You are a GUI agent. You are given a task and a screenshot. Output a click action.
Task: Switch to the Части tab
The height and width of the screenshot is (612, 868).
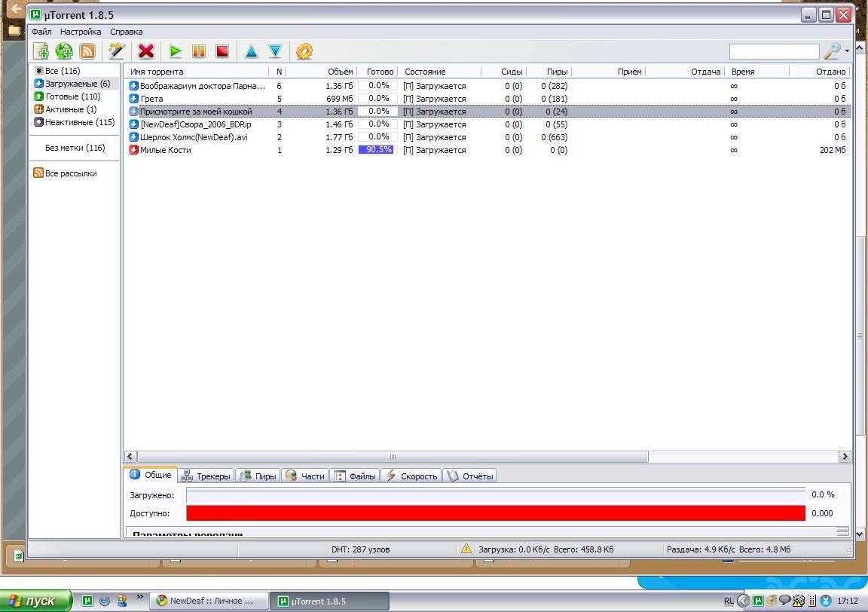(x=305, y=476)
